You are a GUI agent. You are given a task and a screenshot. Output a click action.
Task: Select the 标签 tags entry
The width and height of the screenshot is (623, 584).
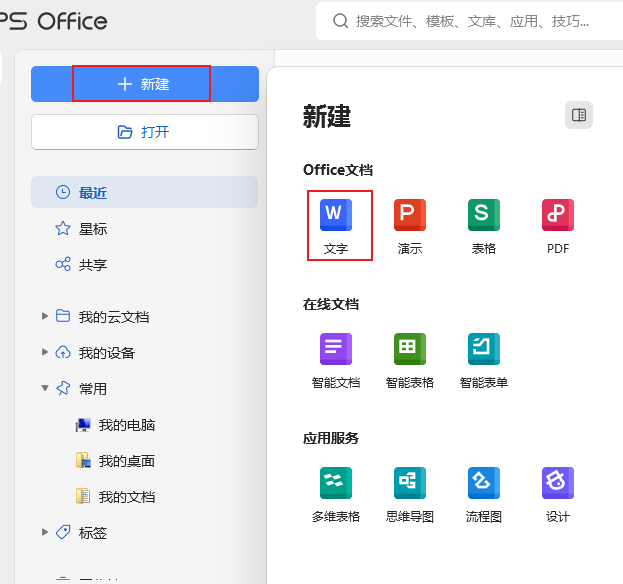tap(93, 533)
